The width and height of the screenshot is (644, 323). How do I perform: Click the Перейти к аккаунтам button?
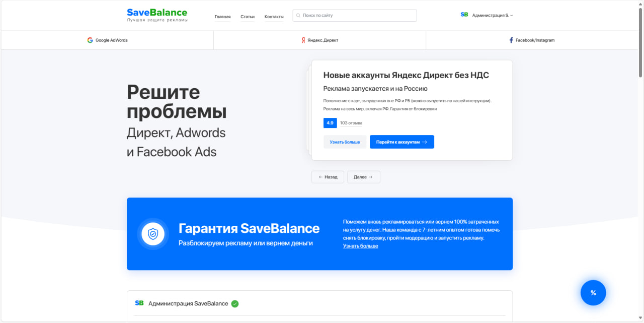click(402, 142)
